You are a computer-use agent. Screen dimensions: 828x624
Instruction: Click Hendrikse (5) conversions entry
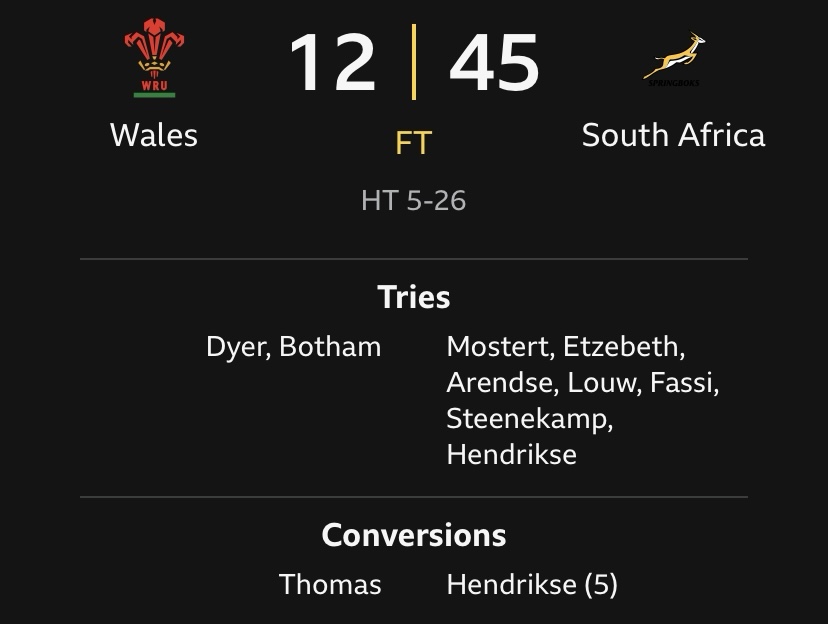coord(531,584)
